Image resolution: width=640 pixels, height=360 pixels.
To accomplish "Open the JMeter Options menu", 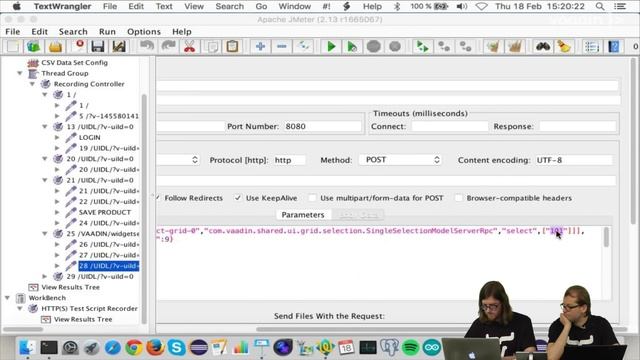I will [x=144, y=31].
